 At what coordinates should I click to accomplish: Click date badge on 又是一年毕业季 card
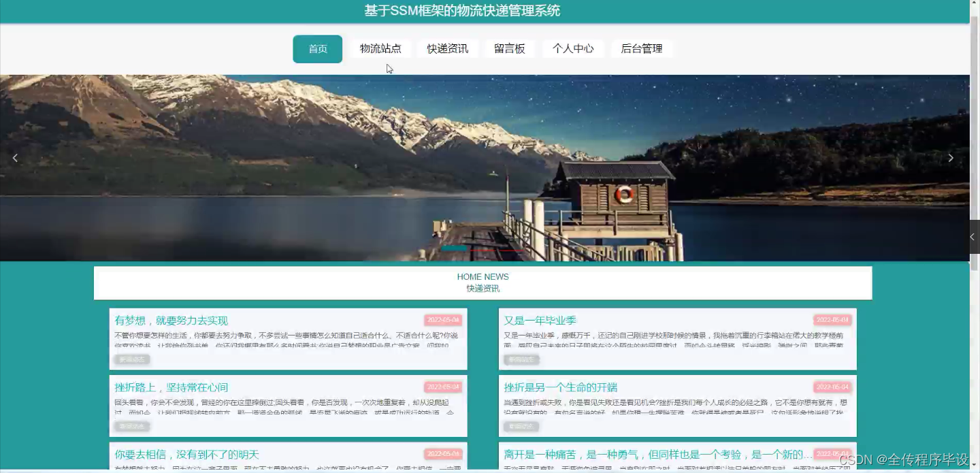[832, 320]
